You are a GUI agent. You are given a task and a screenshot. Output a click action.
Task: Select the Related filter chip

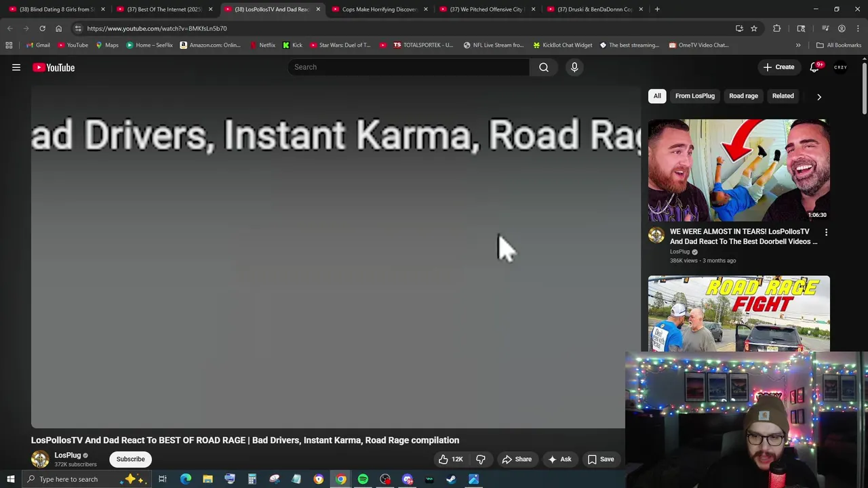(783, 96)
